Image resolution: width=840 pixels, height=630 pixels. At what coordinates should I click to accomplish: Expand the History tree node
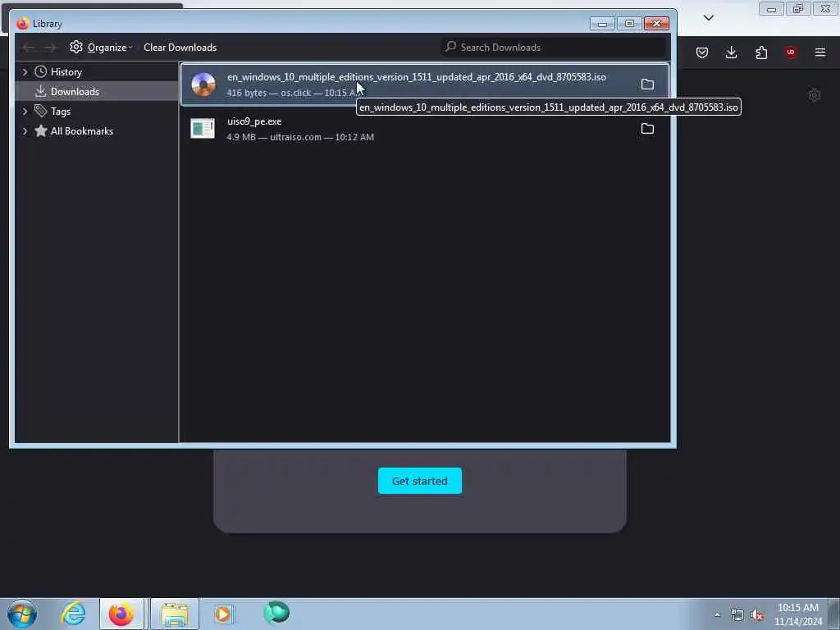pyautogui.click(x=25, y=72)
